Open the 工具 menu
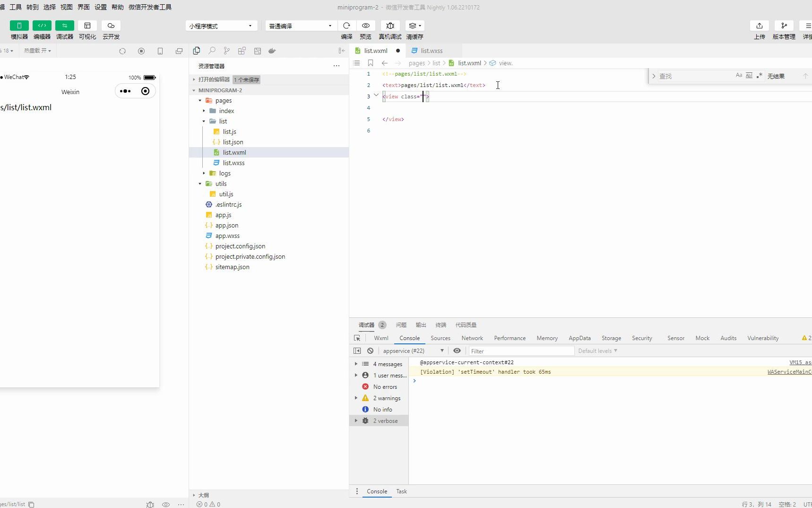This screenshot has height=508, width=812. (16, 7)
